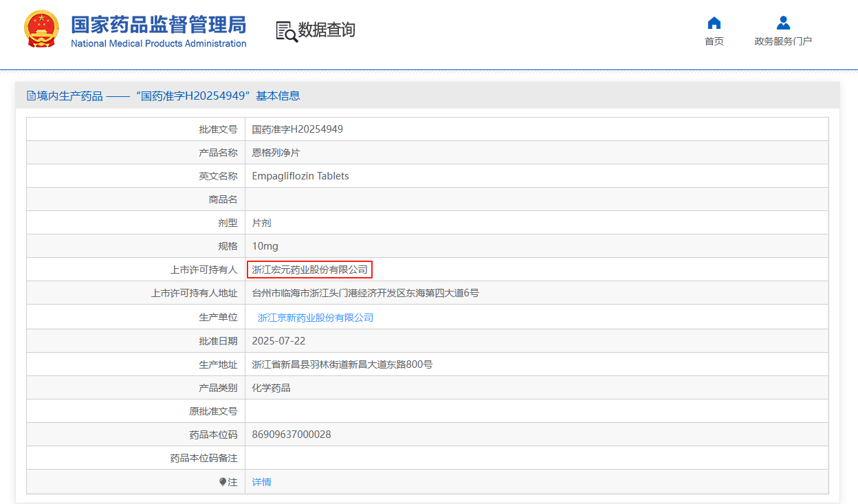Click the bulb icon beside 注

(223, 482)
